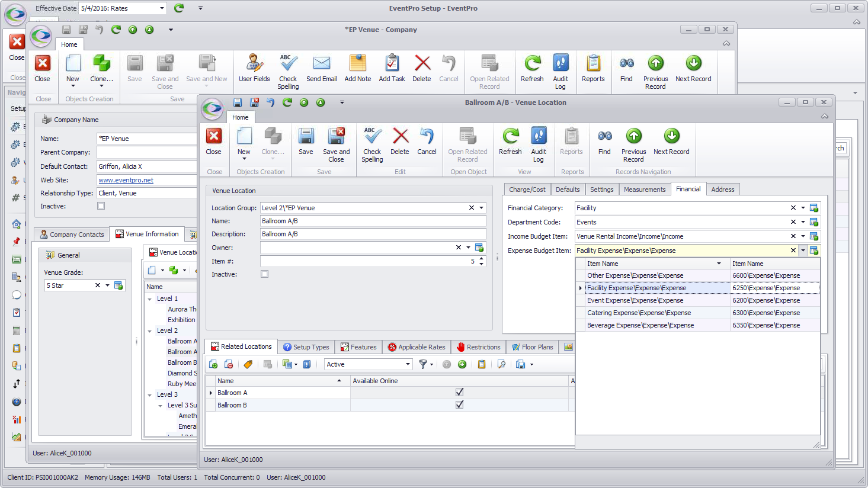Switch to Measurements tab

click(x=645, y=190)
